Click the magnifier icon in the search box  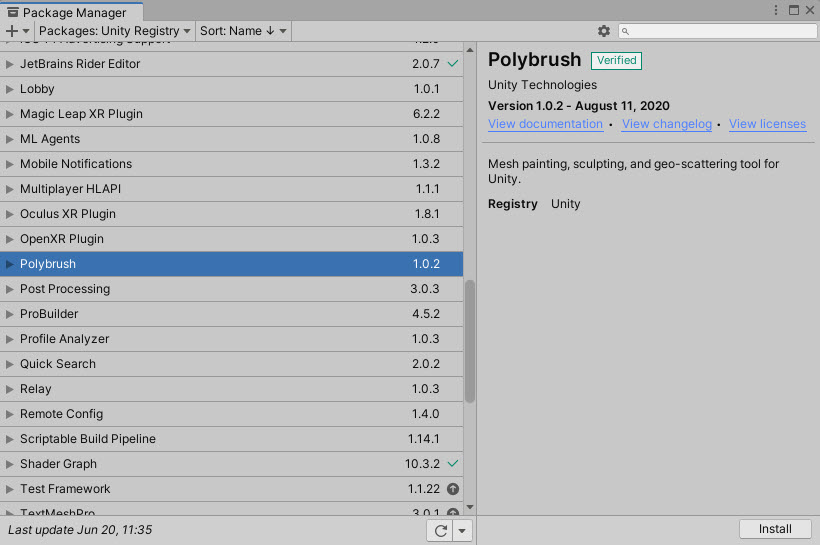pos(625,31)
